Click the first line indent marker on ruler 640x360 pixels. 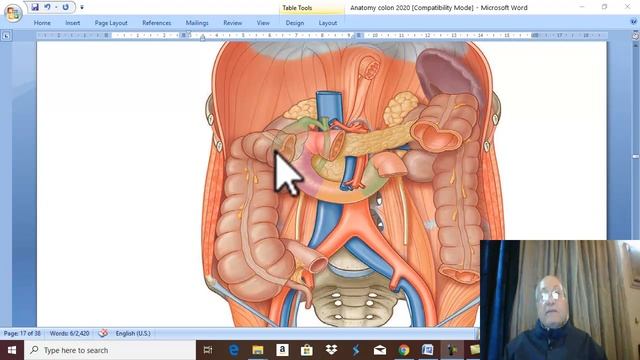tap(189, 34)
